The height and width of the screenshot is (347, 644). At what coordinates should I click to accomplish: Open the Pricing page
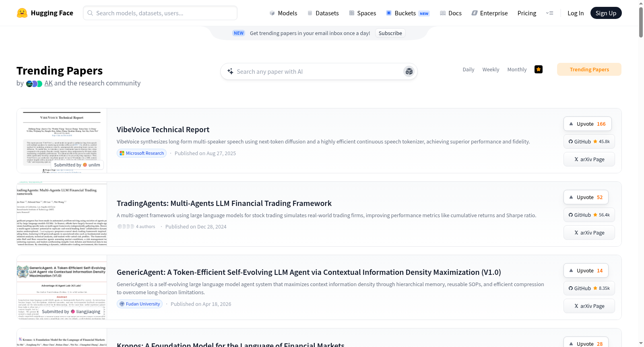coord(527,13)
